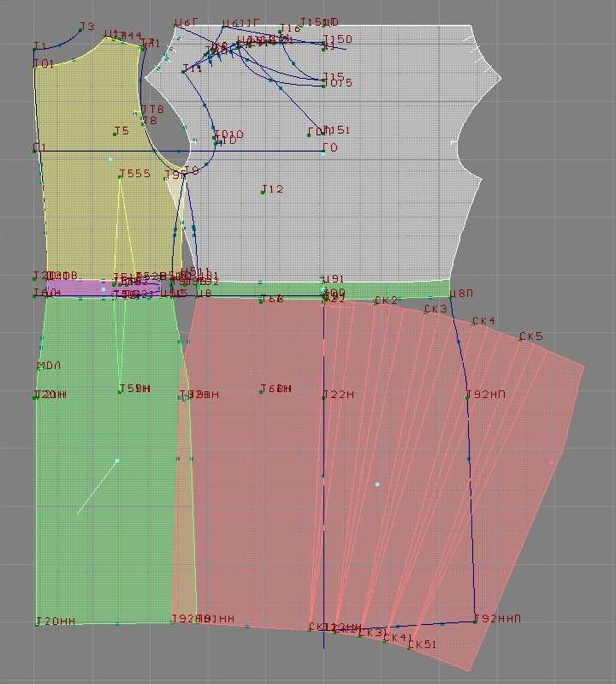The image size is (616, 684).
Task: Click point T11 on the armhole curve
Action: (184, 71)
